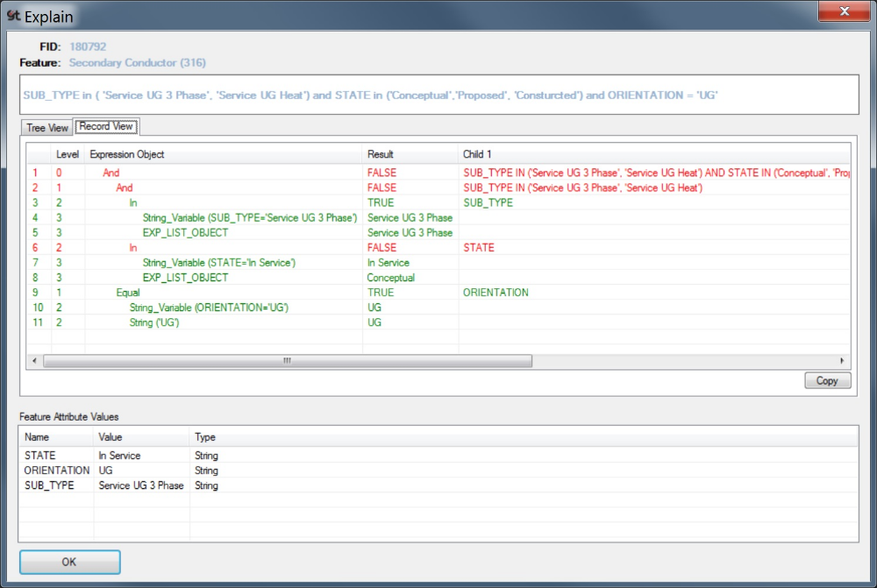Click the horizontal scrollbar thumb
The width and height of the screenshot is (877, 588).
coord(288,361)
